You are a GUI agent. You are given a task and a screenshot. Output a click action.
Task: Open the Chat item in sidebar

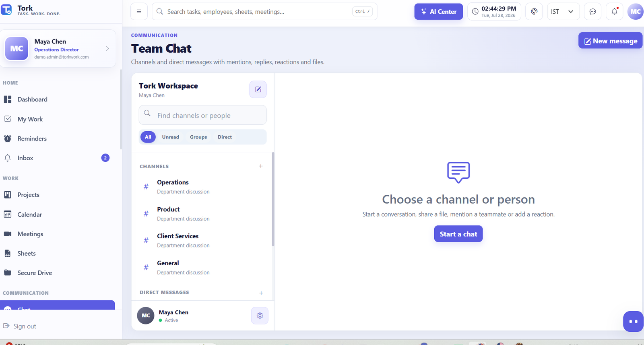point(57,305)
